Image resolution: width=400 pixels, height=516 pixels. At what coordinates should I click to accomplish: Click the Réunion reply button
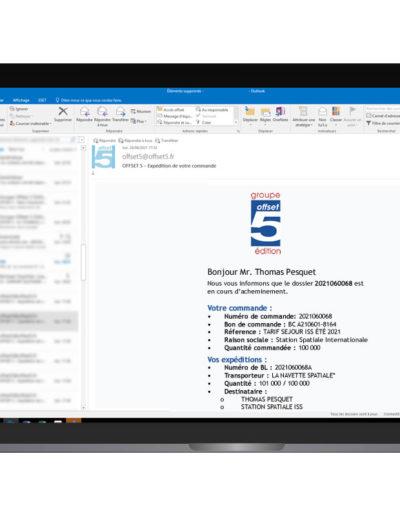(141, 111)
